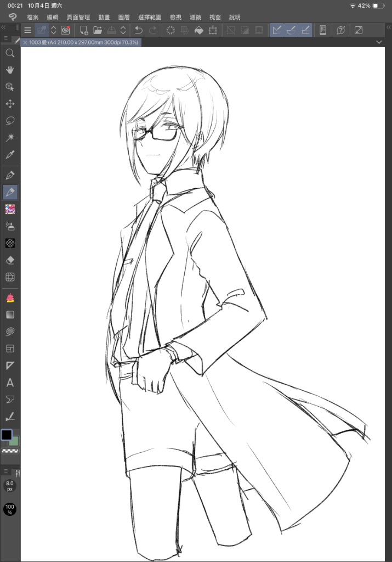Select the Auto select magic wand tool
This screenshot has width=392, height=562.
(10, 137)
